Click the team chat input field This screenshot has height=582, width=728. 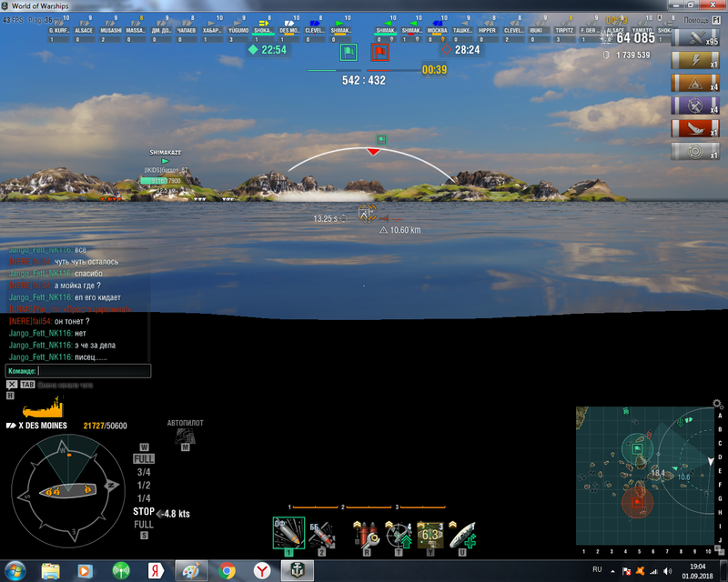click(93, 371)
